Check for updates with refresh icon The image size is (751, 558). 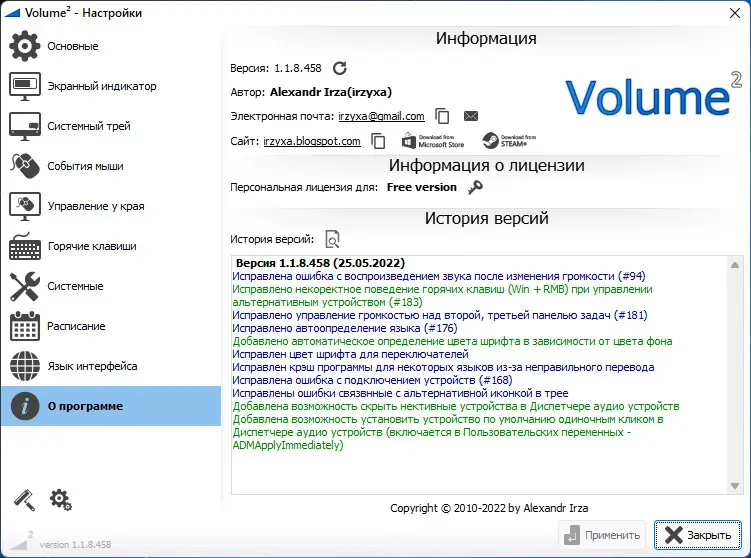coord(340,68)
